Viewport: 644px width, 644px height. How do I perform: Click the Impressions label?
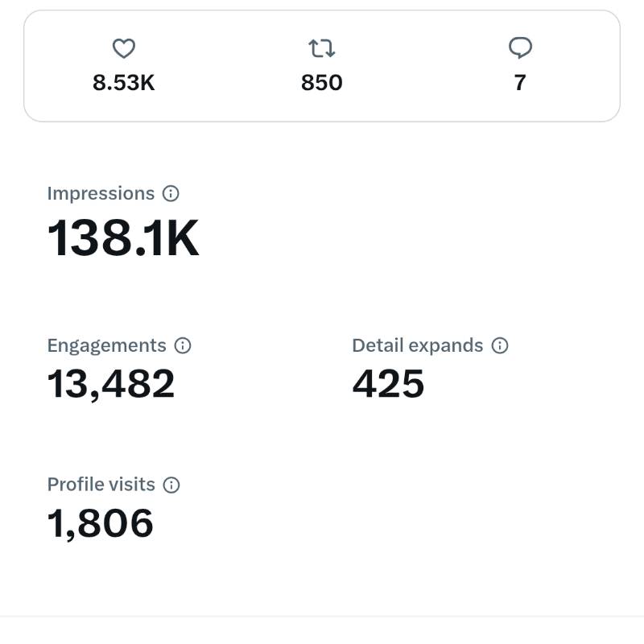101,193
